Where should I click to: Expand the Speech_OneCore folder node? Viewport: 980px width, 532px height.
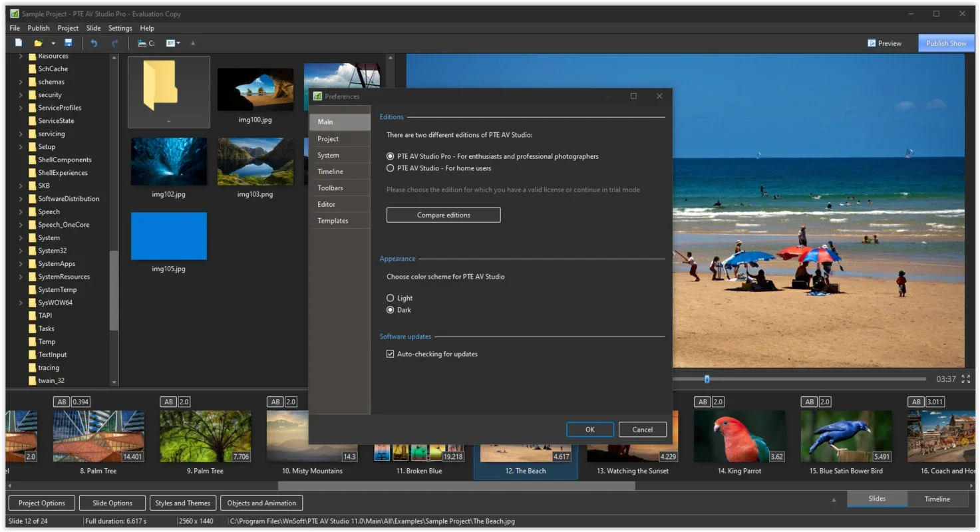[x=21, y=225]
